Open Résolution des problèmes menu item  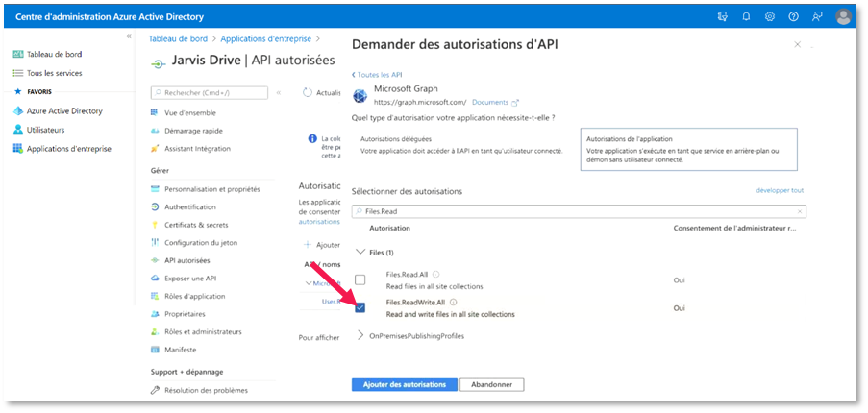207,390
